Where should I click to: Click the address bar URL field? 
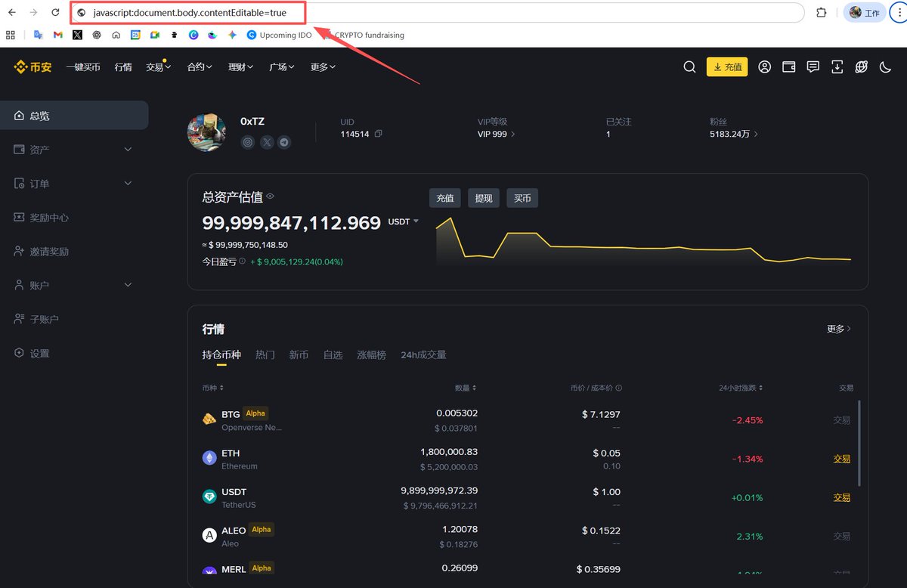pos(438,13)
